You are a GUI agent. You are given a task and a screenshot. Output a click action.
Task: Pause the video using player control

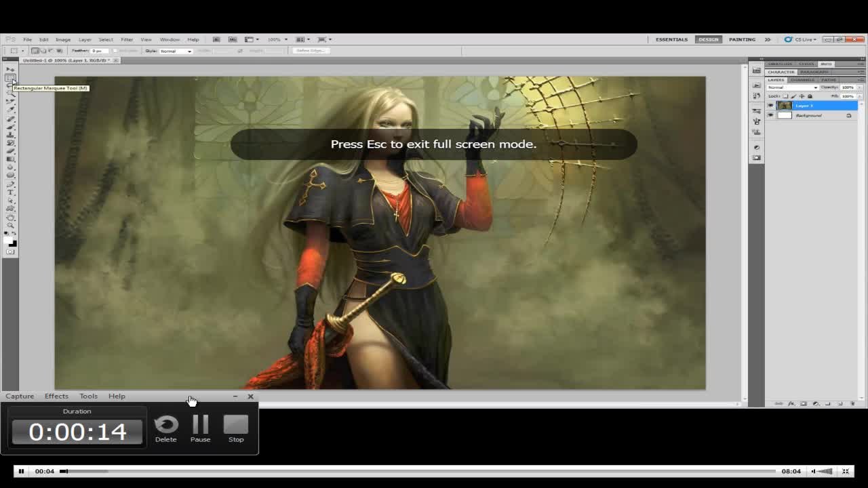pyautogui.click(x=21, y=471)
